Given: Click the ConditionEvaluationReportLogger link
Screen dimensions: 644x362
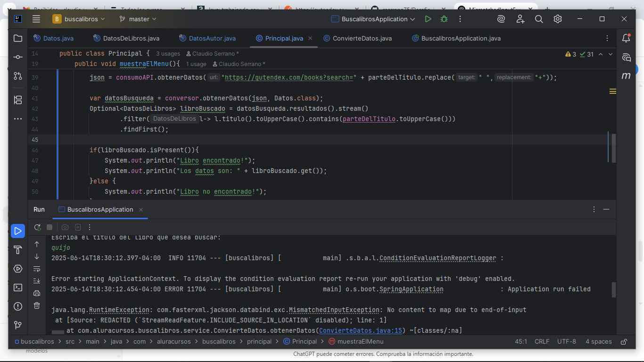Looking at the screenshot, I should [x=438, y=258].
